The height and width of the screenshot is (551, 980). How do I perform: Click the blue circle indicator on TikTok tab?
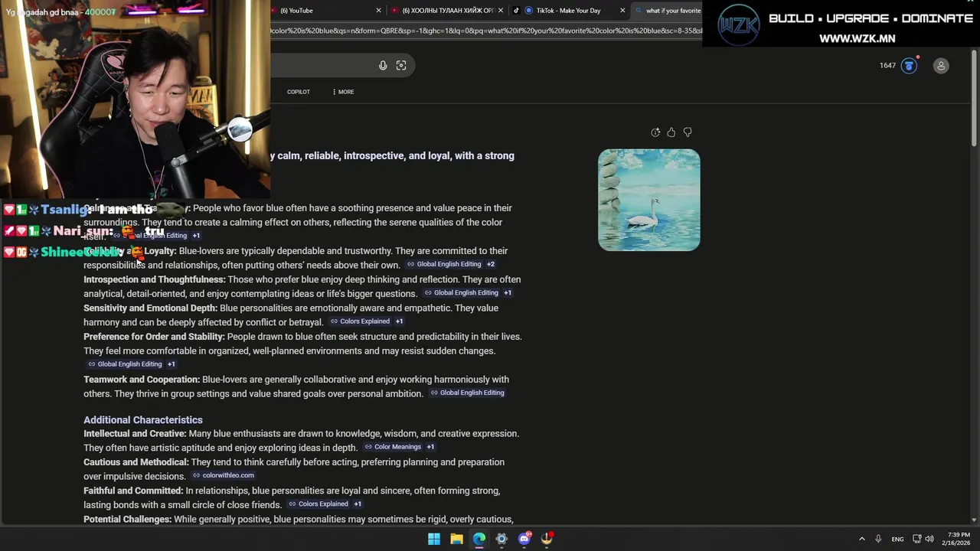pyautogui.click(x=528, y=11)
